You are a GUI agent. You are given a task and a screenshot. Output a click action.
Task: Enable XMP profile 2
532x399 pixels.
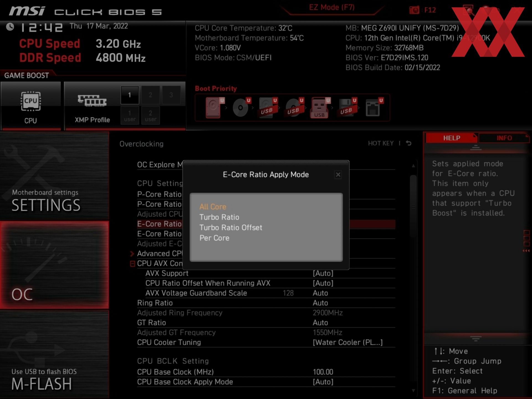point(150,95)
